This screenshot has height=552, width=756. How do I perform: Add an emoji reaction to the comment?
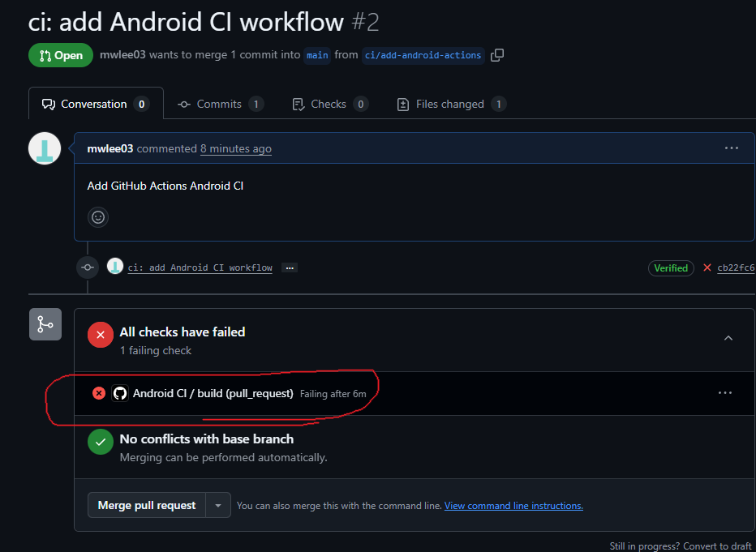(98, 217)
